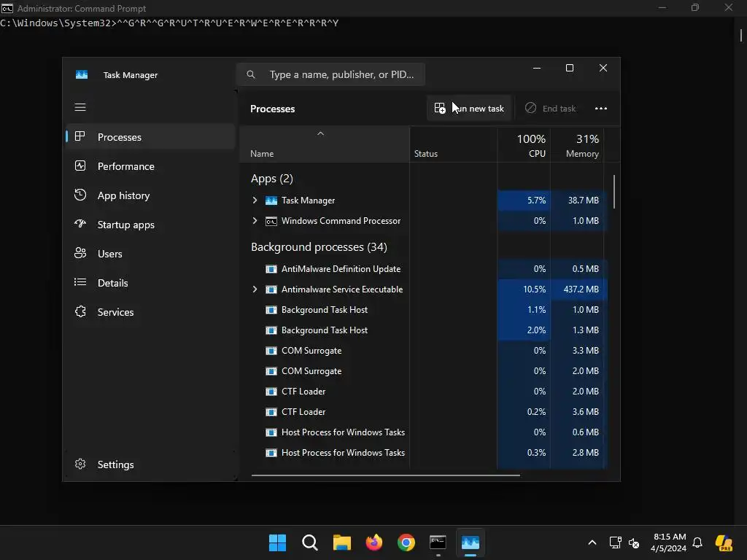This screenshot has height=560, width=747.
Task: Close the Task Manager window
Action: (603, 68)
